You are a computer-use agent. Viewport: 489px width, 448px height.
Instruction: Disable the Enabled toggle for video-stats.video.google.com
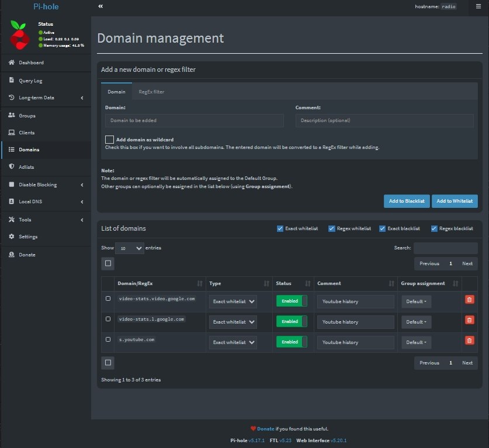[292, 301]
